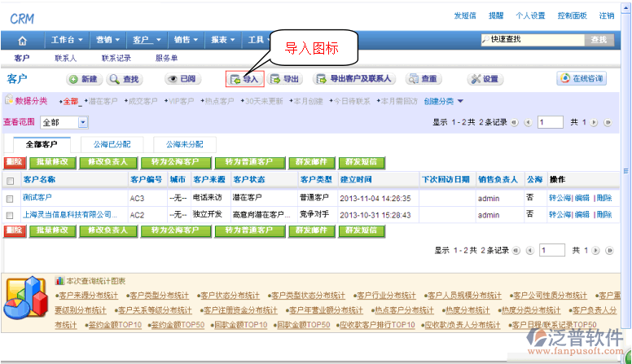Open the 设置 settings button

tap(485, 79)
